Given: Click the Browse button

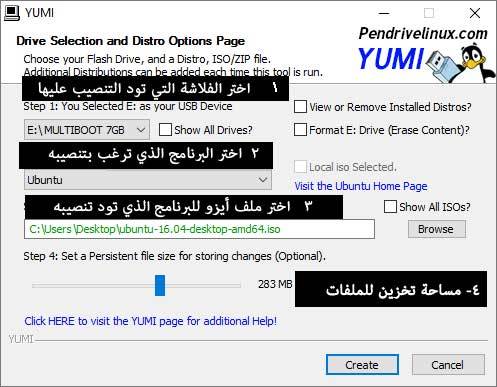Looking at the screenshot, I should (x=436, y=229).
